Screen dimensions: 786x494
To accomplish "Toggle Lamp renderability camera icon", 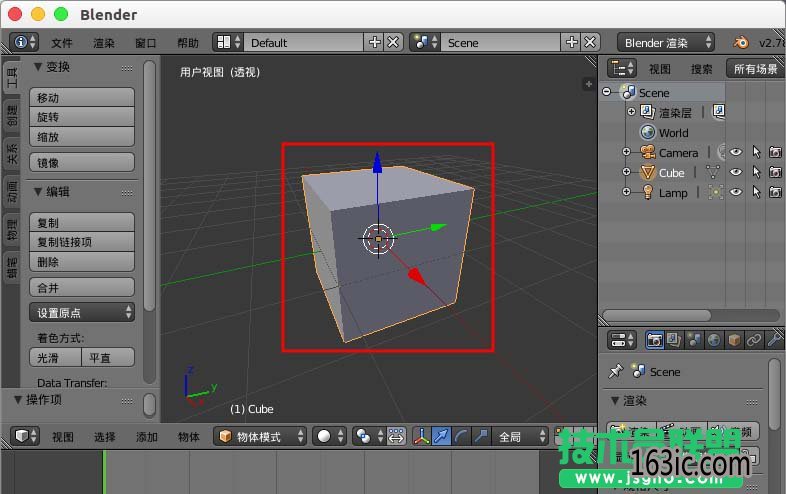I will 775,192.
